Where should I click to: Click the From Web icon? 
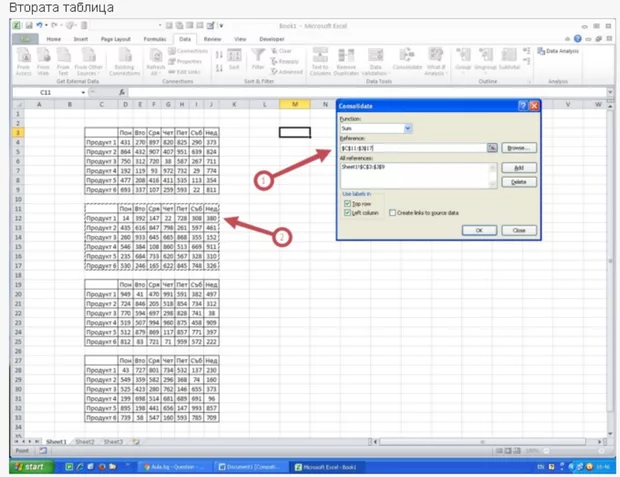(43, 61)
